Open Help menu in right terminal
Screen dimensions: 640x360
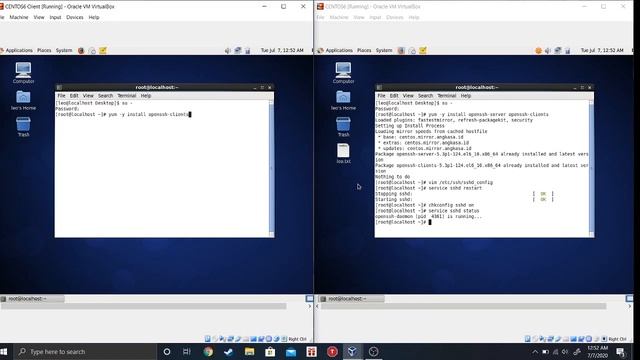(x=466, y=96)
